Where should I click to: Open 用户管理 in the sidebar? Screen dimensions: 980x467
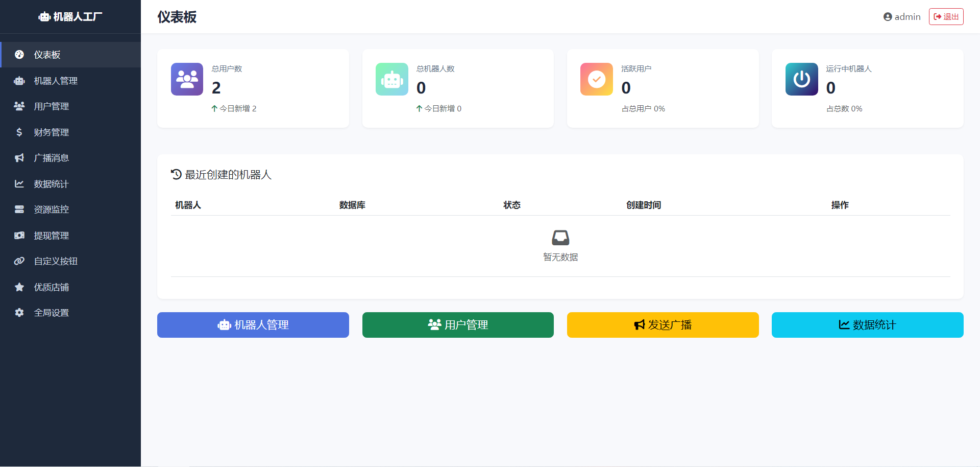pyautogui.click(x=51, y=106)
